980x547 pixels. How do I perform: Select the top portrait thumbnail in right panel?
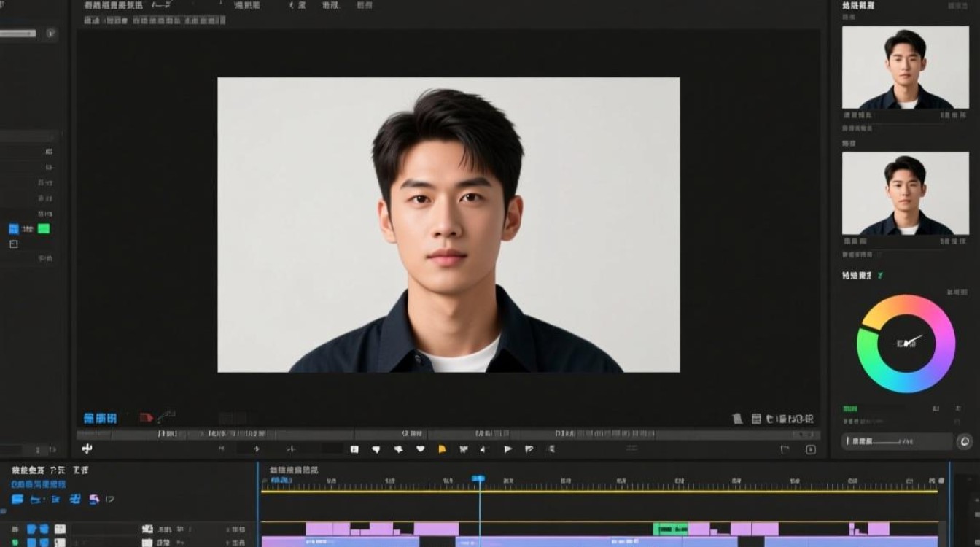click(906, 68)
